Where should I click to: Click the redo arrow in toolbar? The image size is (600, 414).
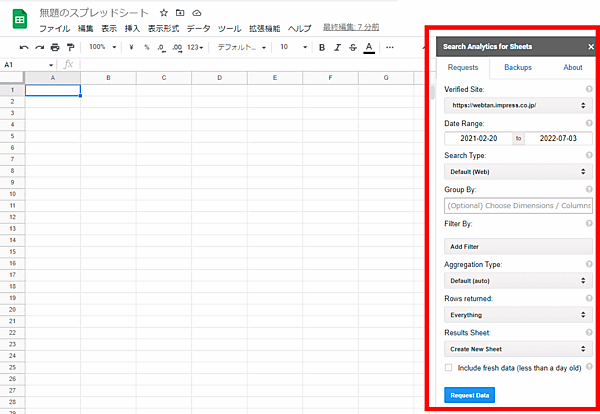[39, 47]
